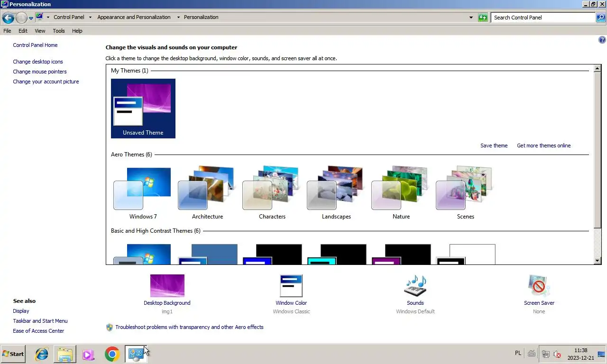
Task: Open the Tools menu
Action: pos(59,31)
